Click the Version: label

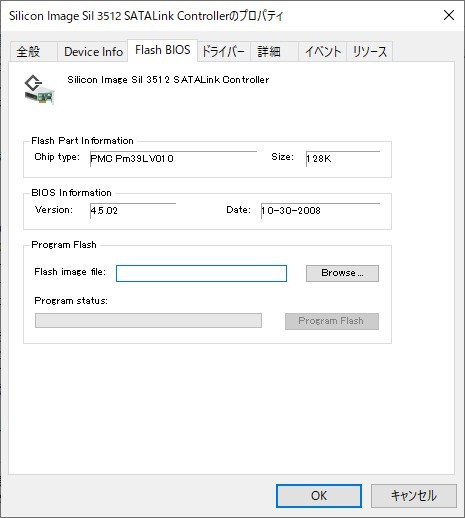[54, 210]
